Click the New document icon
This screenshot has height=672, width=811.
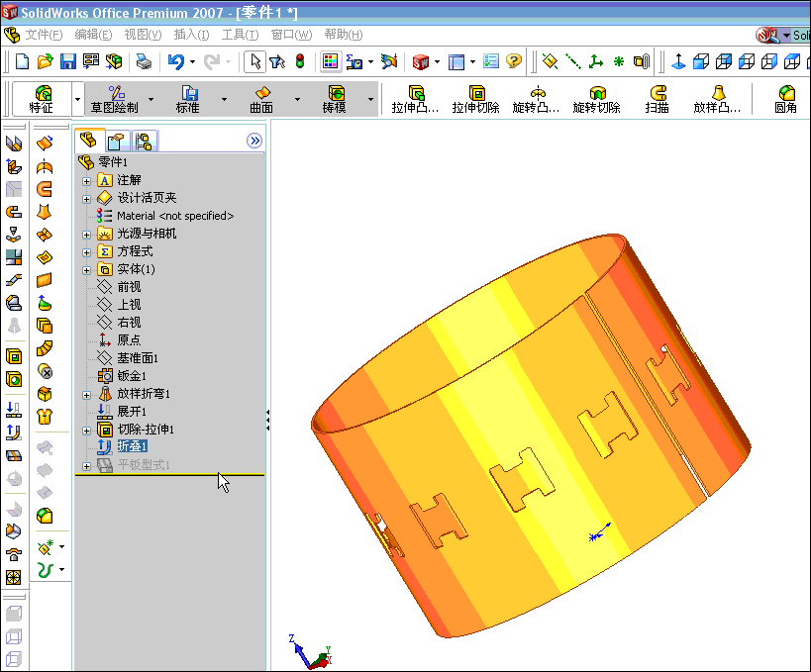(22, 61)
